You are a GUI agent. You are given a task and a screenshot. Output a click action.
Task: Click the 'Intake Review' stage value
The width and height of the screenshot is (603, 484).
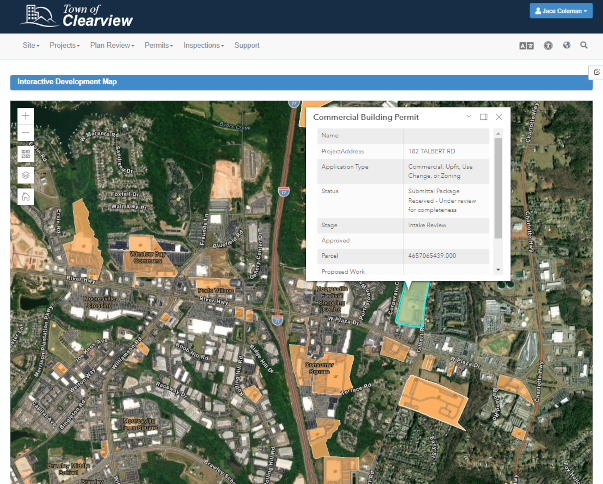427,225
